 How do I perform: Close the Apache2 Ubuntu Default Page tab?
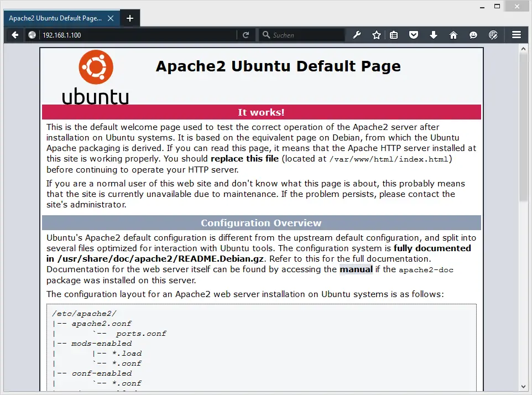click(x=111, y=18)
